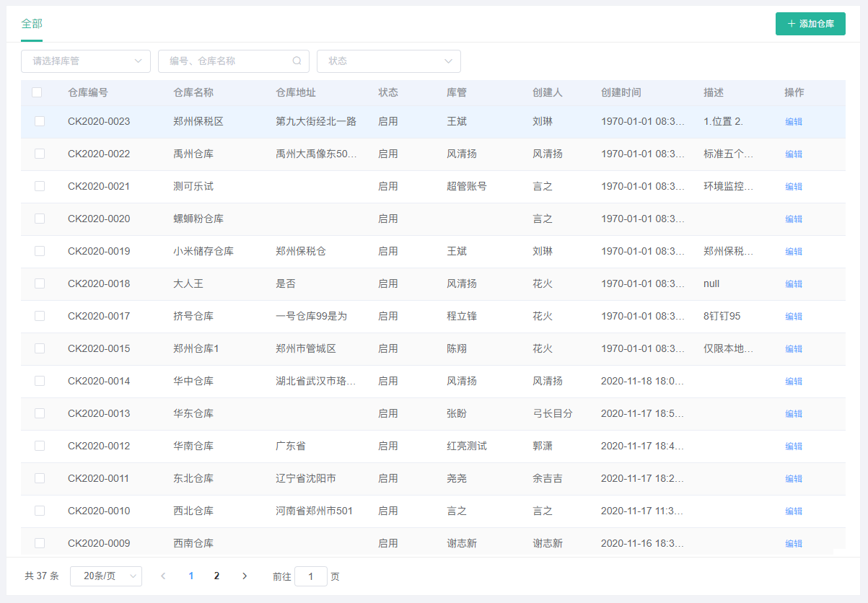Click 编辑 for 螺蛳粉仓库 row
Image resolution: width=868 pixels, height=603 pixels.
point(794,219)
